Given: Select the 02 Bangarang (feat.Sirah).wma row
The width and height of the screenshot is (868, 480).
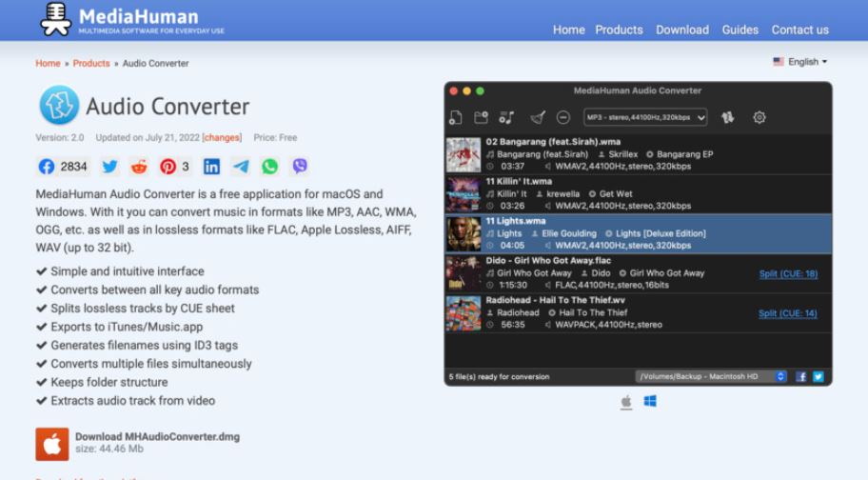Looking at the screenshot, I should click(x=639, y=154).
